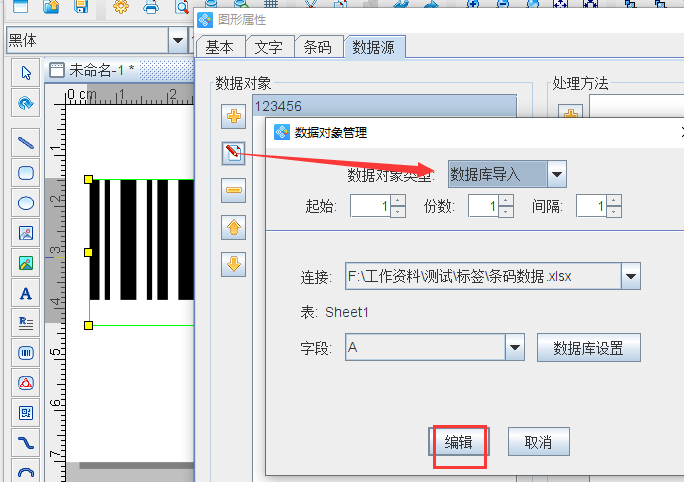684x482 pixels.
Task: Click the document settings gear icon
Action: click(121, 6)
